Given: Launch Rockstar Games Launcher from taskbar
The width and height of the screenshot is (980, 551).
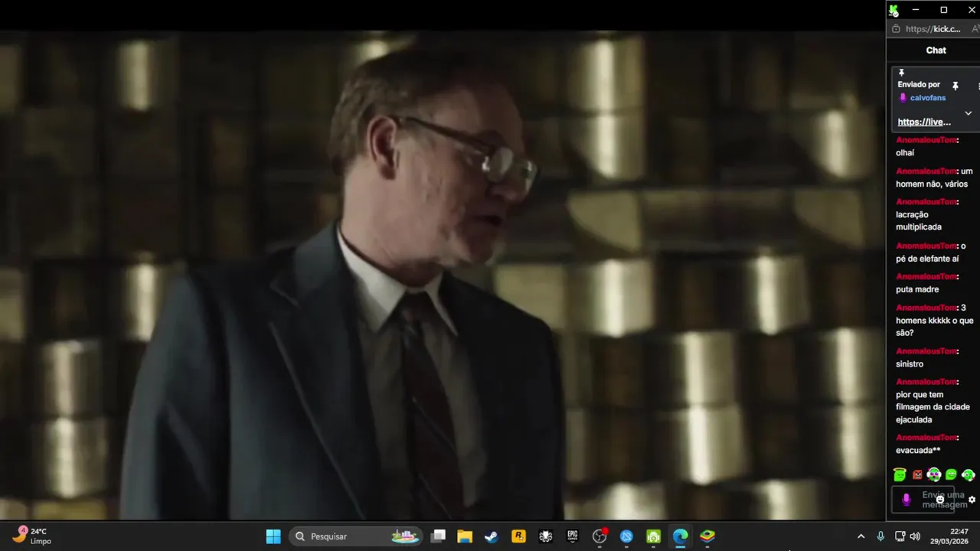Looking at the screenshot, I should 519,536.
